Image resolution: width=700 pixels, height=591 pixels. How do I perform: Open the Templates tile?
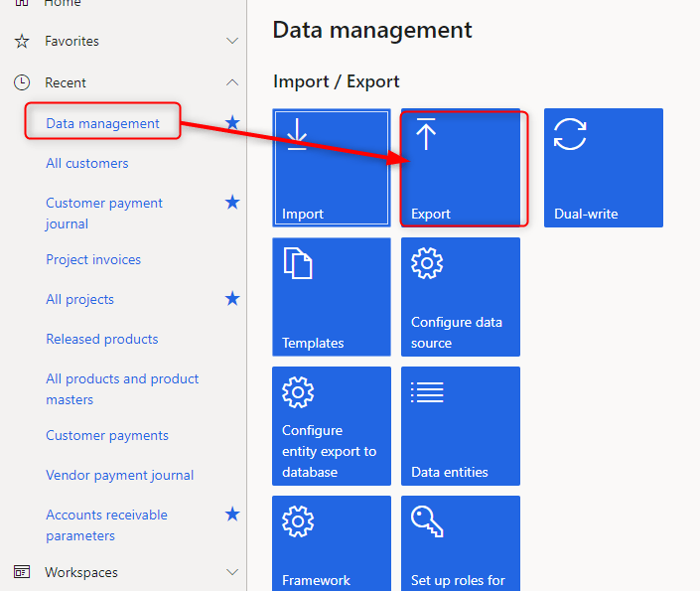pyautogui.click(x=331, y=296)
